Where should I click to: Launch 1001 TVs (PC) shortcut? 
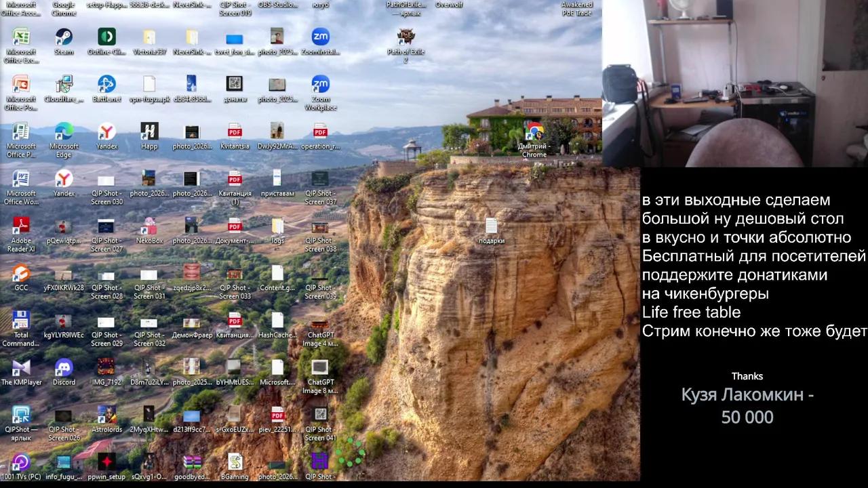point(21,468)
